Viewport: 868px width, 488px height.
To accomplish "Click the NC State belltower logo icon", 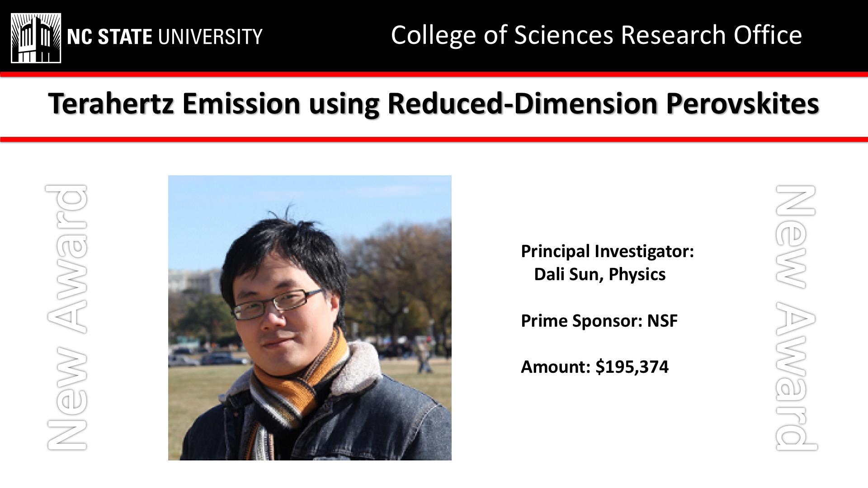I will click(x=36, y=38).
